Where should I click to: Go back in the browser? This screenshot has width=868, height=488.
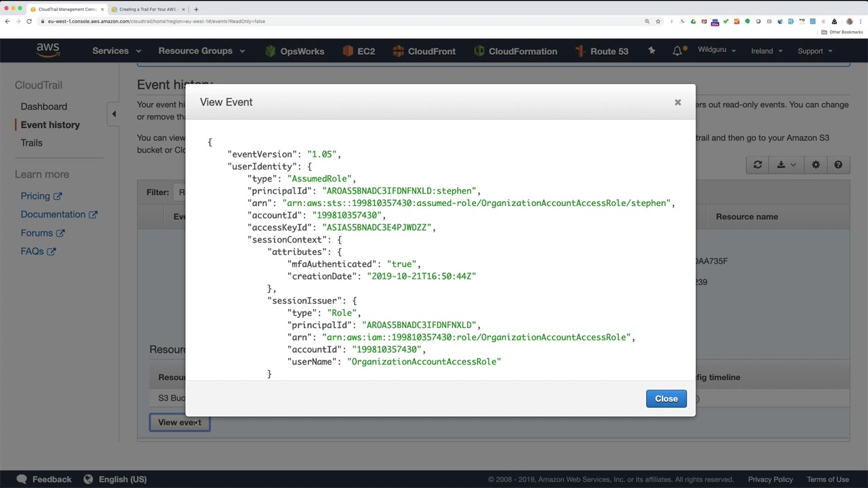[7, 21]
